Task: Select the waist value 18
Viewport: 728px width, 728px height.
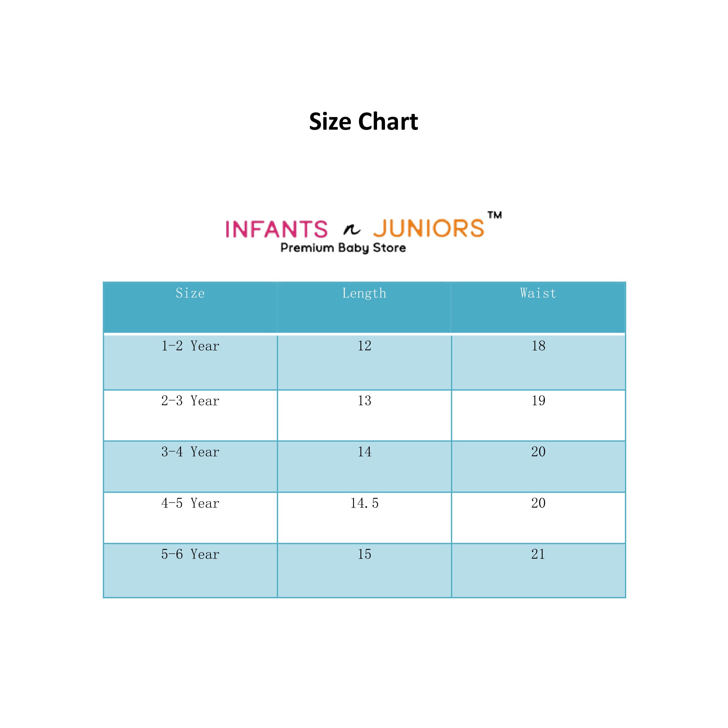Action: [538, 346]
